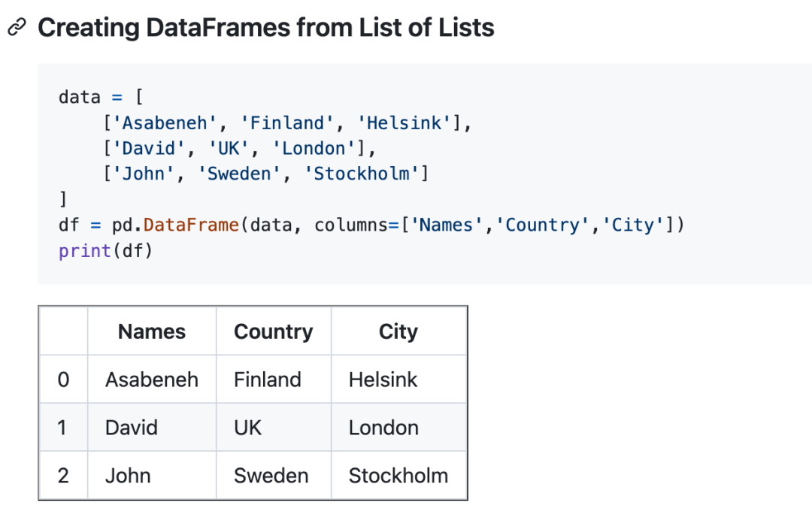Viewport: 812px width, 523px height.
Task: Click the 'Names' column header
Action: click(152, 331)
